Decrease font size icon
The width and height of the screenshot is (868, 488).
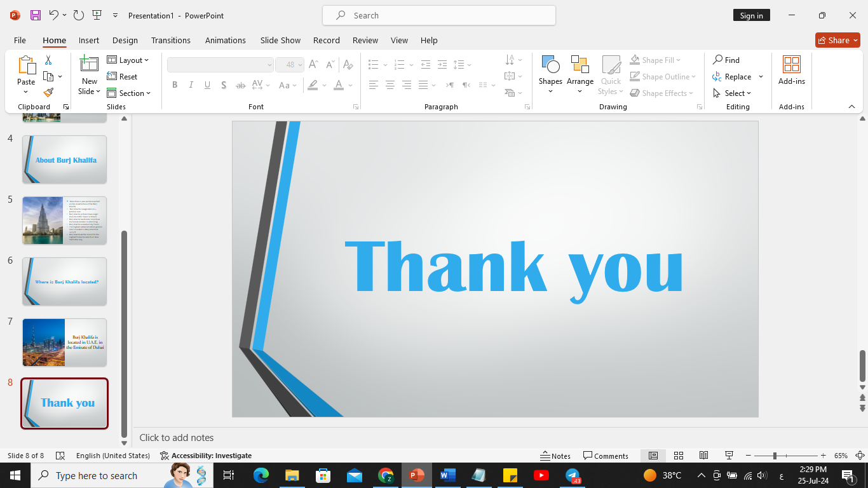pos(330,65)
